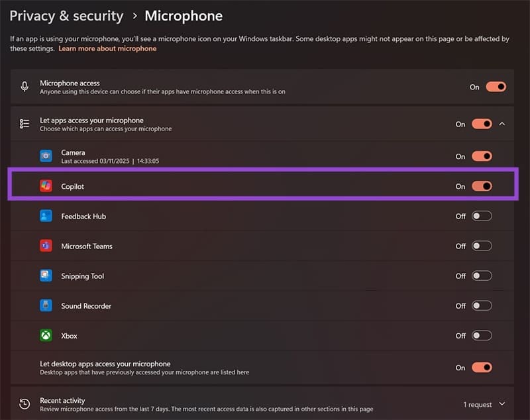Select the Sound Recorder row label
The width and height of the screenshot is (530, 420).
86,306
